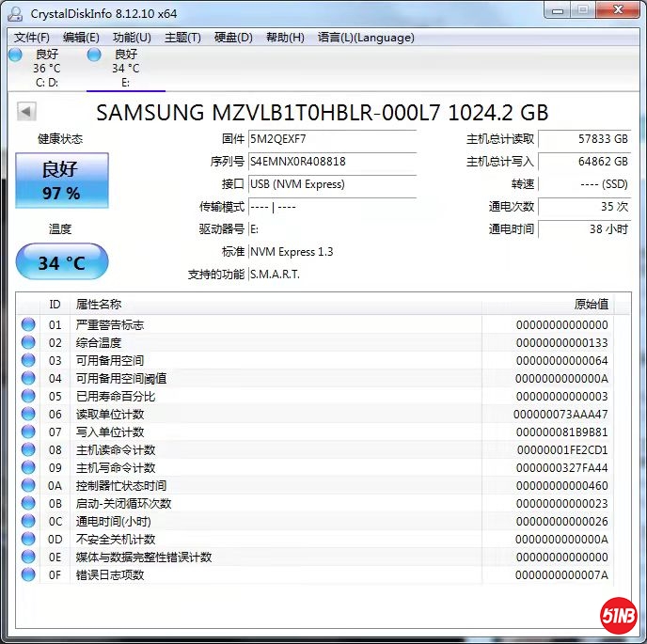This screenshot has width=647, height=644.
Task: Click the status icon for 07 写入单位计数
Action: point(28,432)
